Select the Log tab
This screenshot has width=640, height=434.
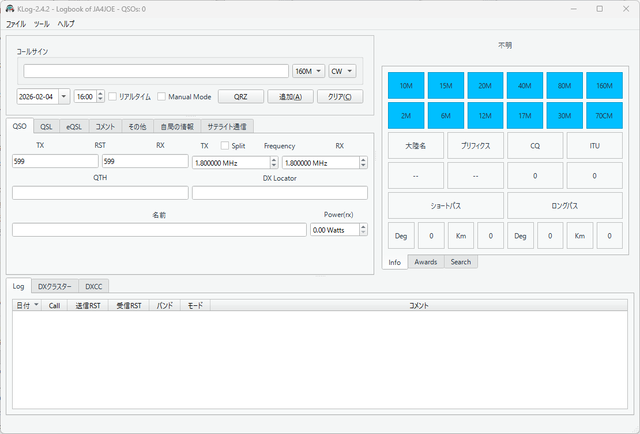tap(18, 286)
